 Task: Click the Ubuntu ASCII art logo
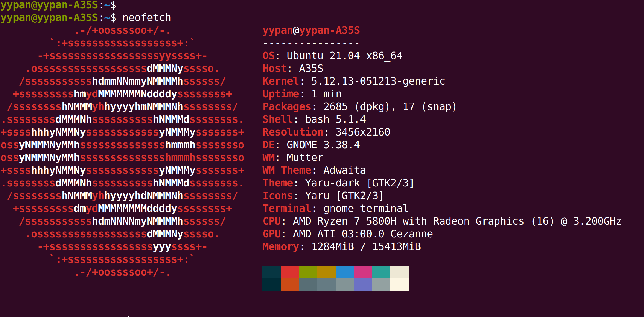click(x=122, y=152)
